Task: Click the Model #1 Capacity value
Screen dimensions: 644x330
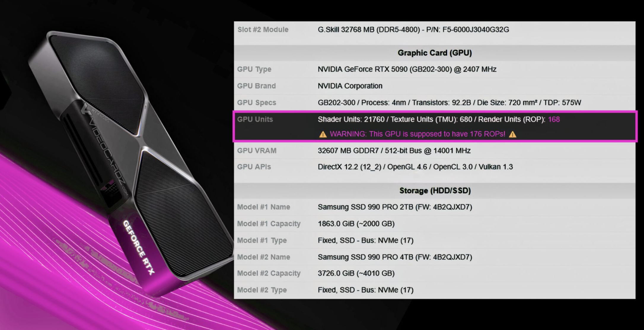Action: click(356, 224)
